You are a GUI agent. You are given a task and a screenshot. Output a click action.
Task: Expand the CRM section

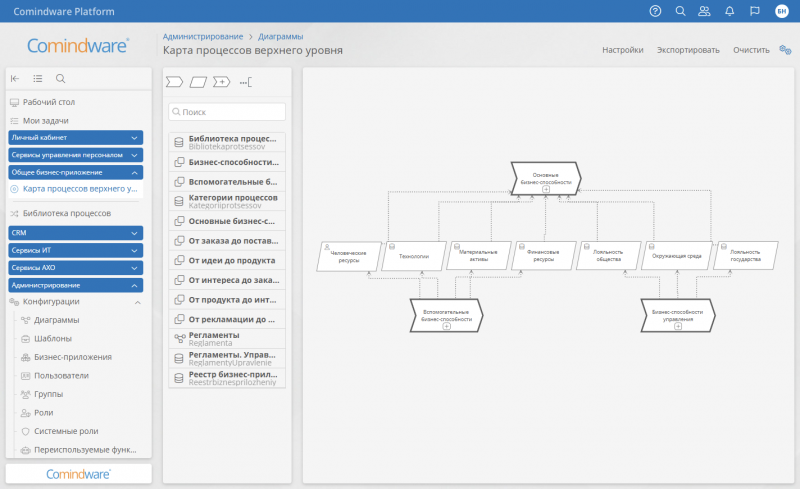tap(134, 232)
